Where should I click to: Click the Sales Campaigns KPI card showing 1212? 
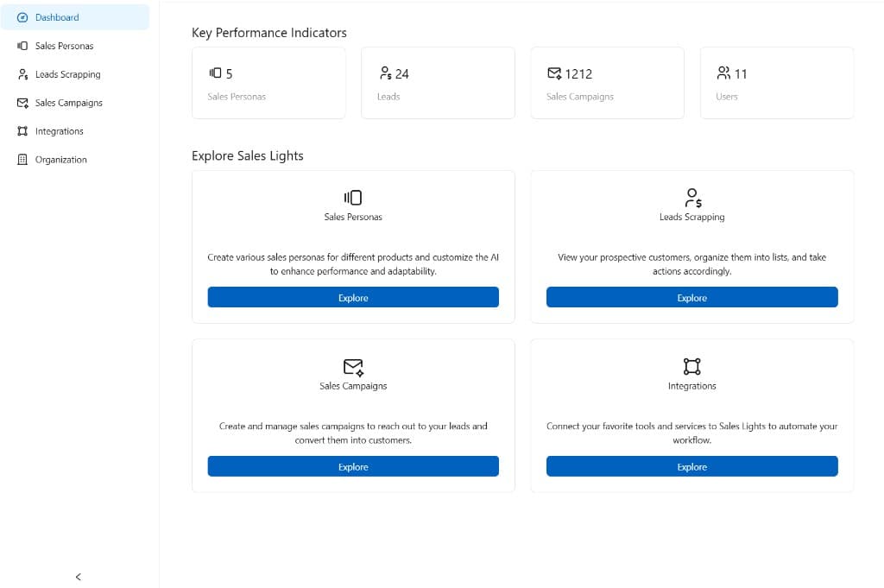tap(607, 83)
